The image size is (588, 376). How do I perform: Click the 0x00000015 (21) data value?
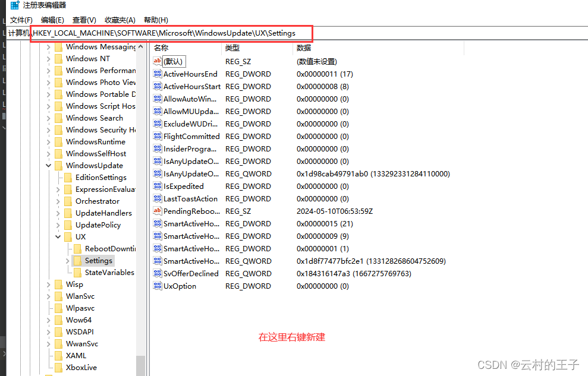click(x=325, y=223)
